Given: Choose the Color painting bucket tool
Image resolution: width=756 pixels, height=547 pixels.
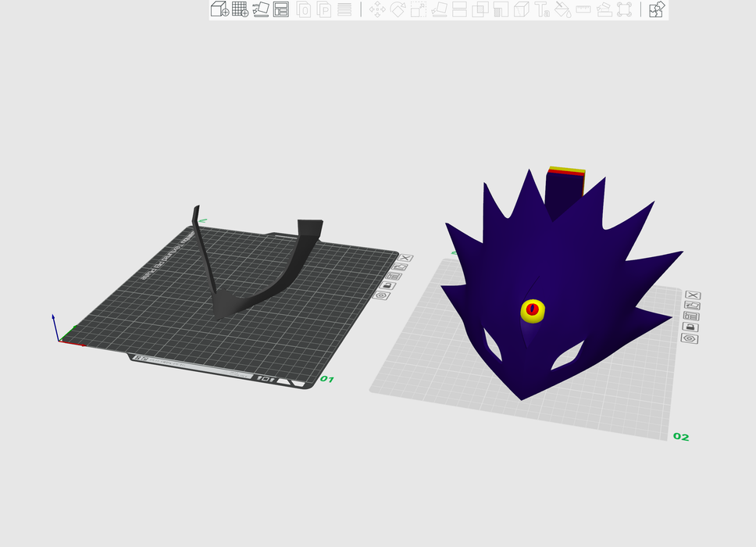Looking at the screenshot, I should point(562,9).
